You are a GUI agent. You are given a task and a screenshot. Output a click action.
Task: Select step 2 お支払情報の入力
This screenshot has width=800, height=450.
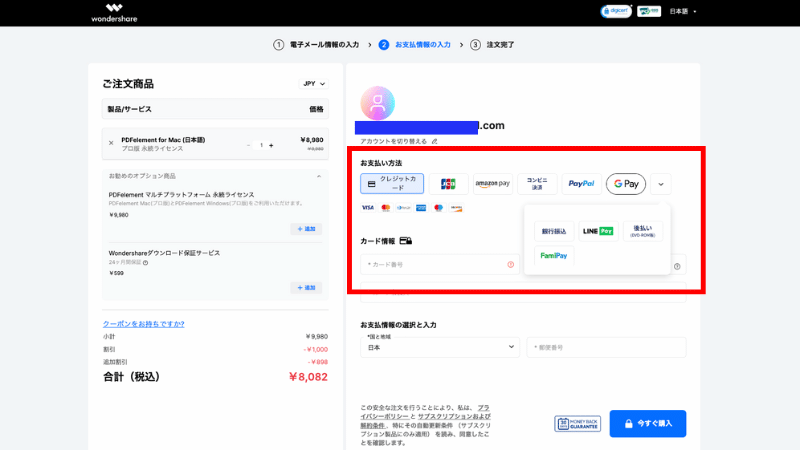[x=415, y=45]
